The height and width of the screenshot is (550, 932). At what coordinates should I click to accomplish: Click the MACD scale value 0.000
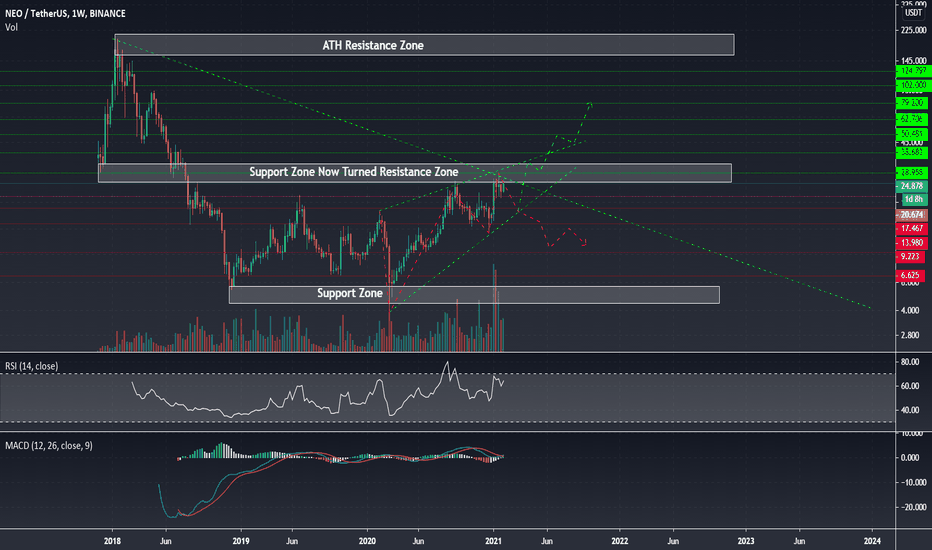pos(910,458)
